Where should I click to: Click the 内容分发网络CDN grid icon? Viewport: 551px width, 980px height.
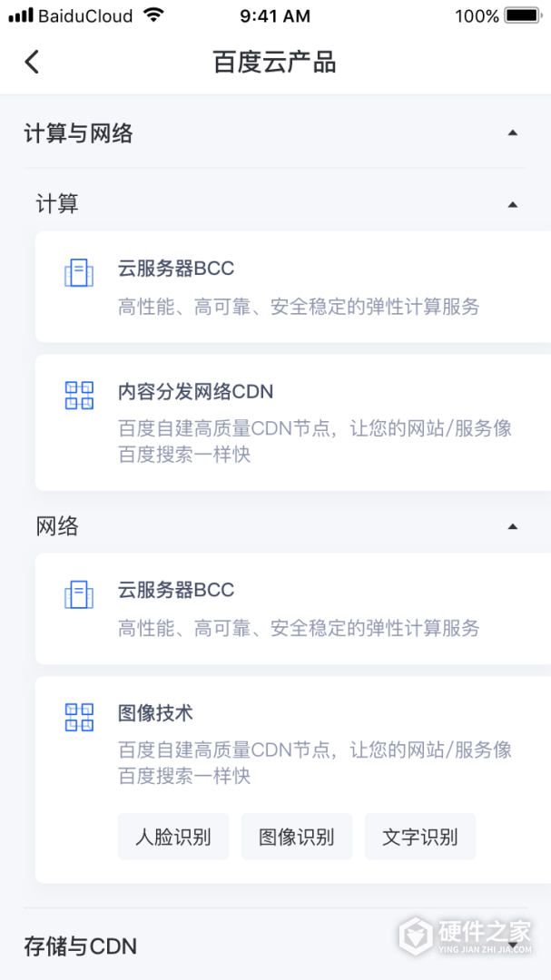click(79, 395)
